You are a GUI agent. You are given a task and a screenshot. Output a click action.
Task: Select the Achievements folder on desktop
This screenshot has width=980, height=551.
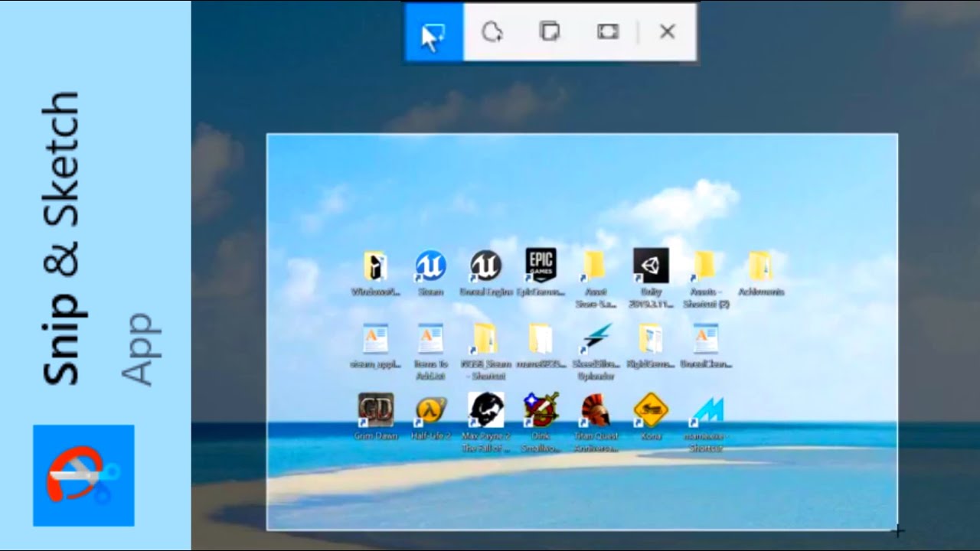coord(761,272)
